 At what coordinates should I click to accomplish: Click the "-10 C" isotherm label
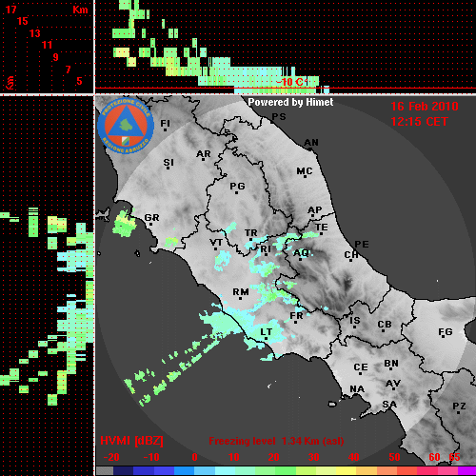pyautogui.click(x=290, y=82)
